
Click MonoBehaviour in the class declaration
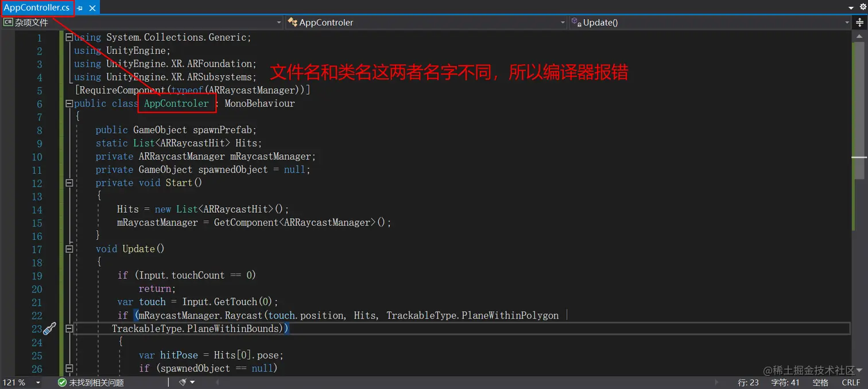(x=259, y=104)
